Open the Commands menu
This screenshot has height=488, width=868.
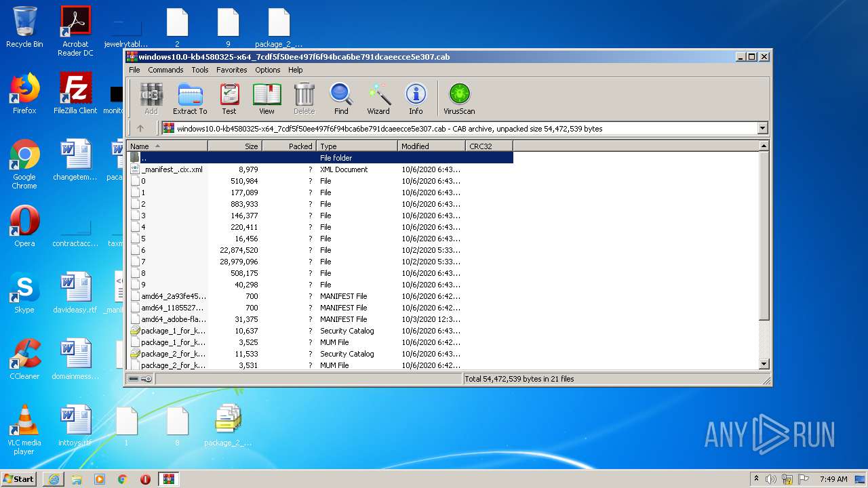165,70
